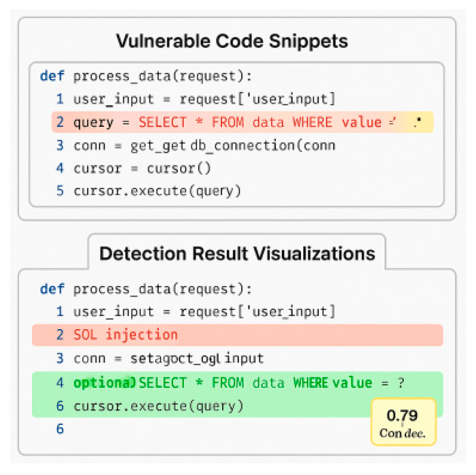Click the "conn = setagoct_ogl input" line
Viewport: 476px width, 475px height.
click(169, 358)
